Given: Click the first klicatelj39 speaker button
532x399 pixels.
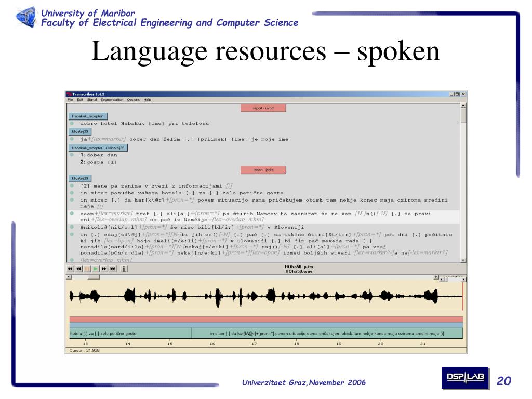Looking at the screenshot, I should click(x=79, y=131).
